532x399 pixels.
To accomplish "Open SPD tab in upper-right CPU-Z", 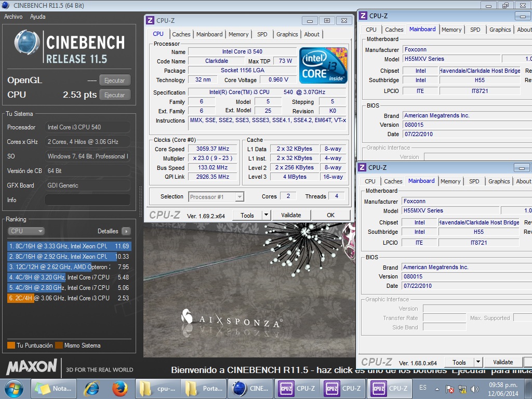I will 475,30.
